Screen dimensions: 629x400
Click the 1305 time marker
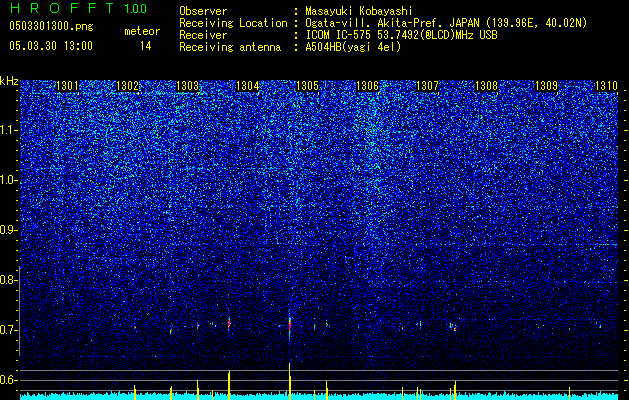click(x=307, y=86)
